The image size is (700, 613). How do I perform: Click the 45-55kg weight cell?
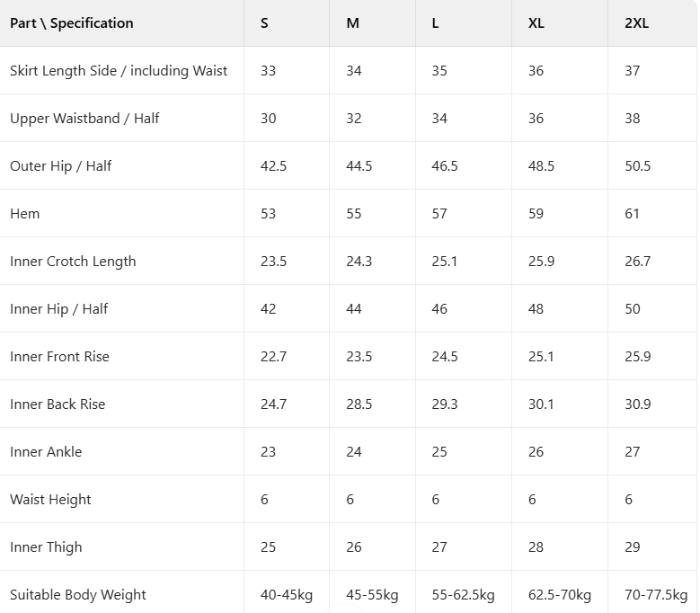(x=372, y=595)
